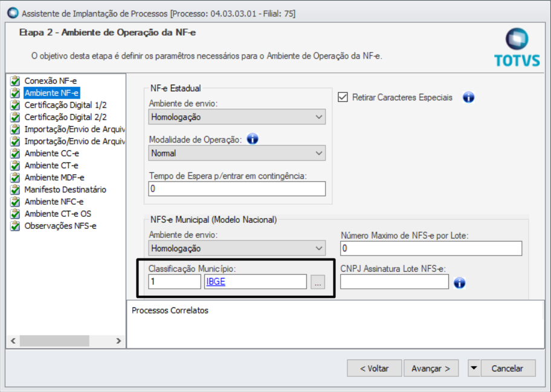
Task: Select Ambiente CC-e step
Action: point(52,153)
